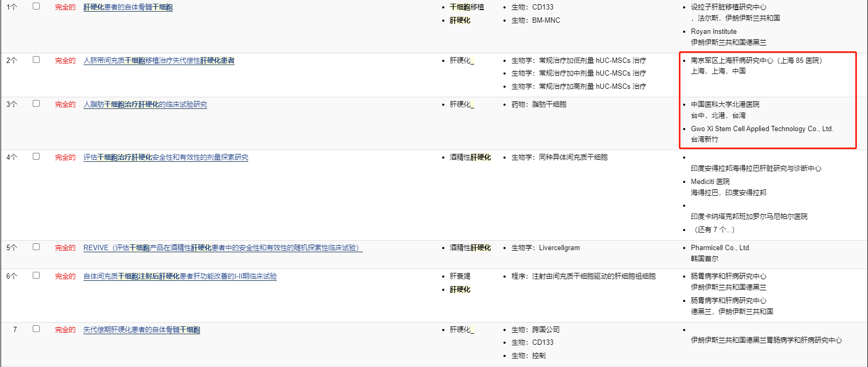Check the checkbox for row 1 study
Screen dimensions: 868x367
(36, 6)
